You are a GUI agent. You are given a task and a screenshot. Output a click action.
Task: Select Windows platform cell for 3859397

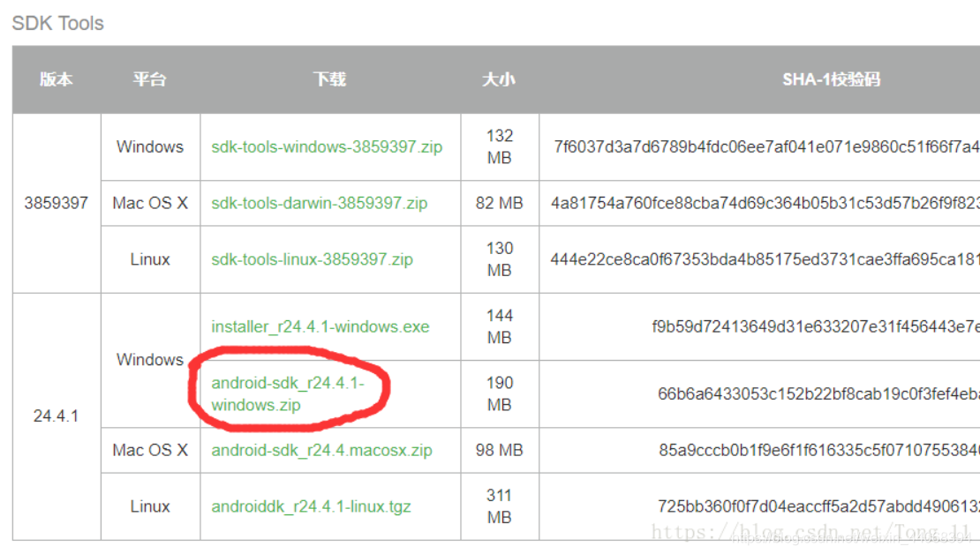coord(150,146)
